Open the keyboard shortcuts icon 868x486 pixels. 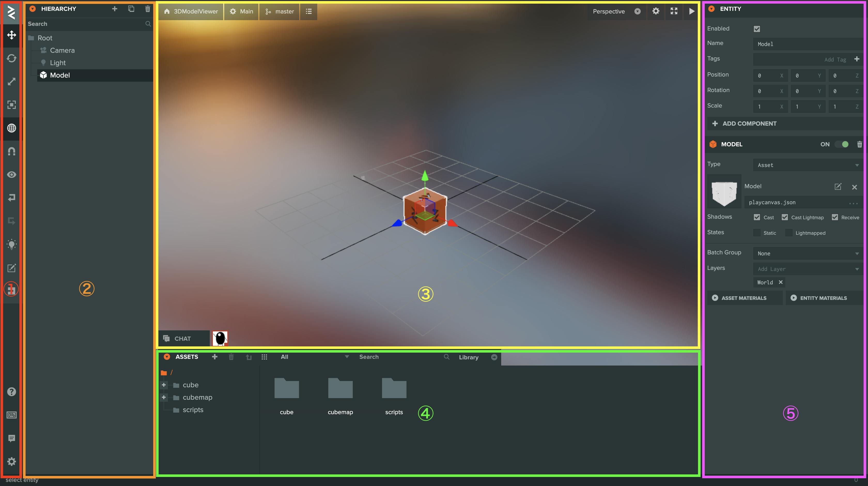coord(11,415)
